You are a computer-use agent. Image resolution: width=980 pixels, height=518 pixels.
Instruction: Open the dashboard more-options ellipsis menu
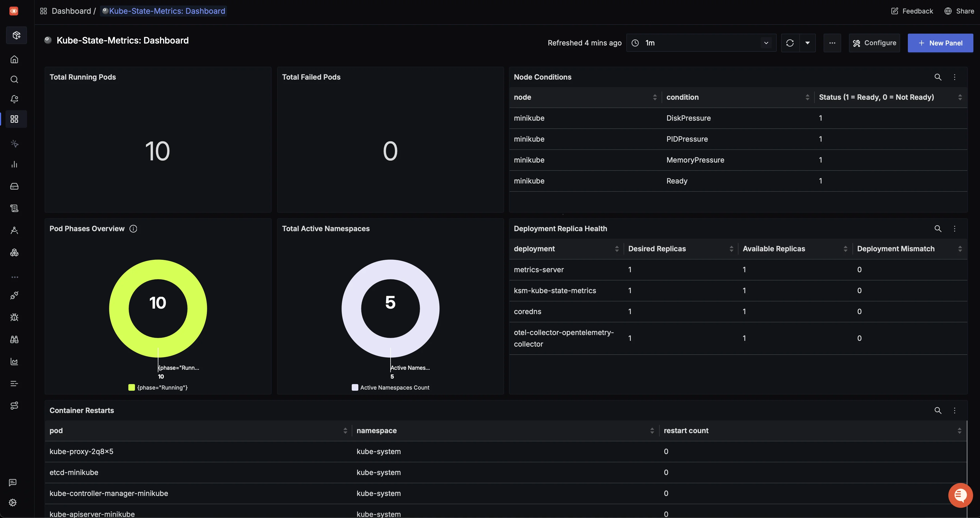832,43
